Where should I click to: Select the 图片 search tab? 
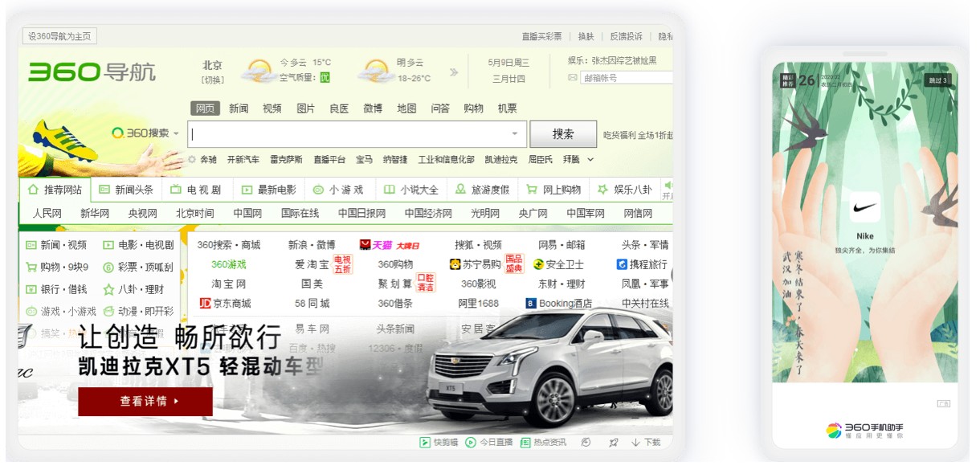coord(305,108)
